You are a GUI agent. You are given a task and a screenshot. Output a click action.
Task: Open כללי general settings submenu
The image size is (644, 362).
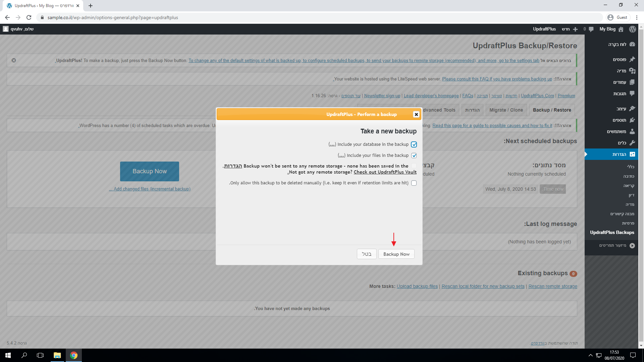[x=631, y=167]
